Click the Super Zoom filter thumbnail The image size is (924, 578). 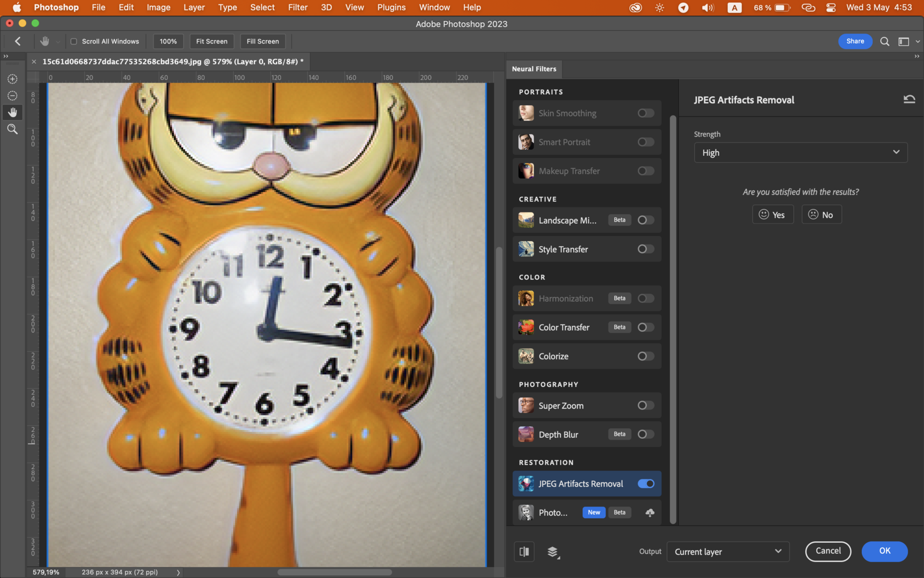click(x=526, y=406)
